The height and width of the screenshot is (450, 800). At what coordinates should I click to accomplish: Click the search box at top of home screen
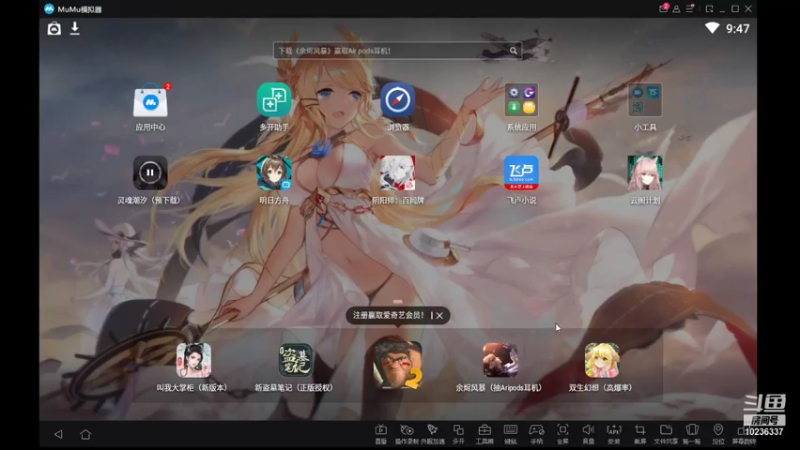[397, 51]
